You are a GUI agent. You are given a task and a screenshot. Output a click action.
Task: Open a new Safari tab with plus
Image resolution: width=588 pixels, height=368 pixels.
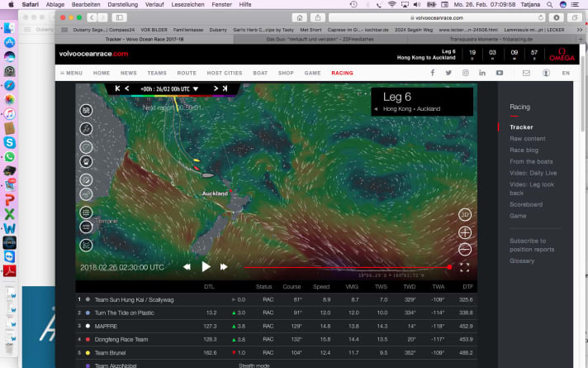pos(581,39)
